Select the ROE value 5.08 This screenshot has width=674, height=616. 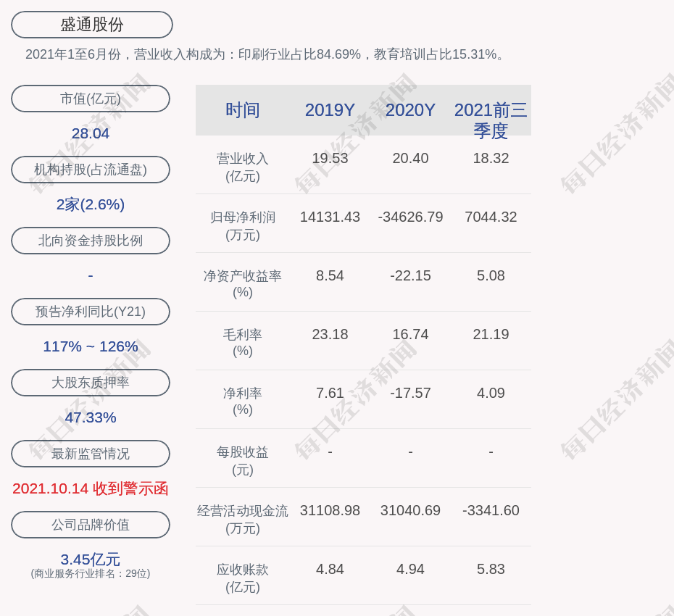(x=491, y=275)
